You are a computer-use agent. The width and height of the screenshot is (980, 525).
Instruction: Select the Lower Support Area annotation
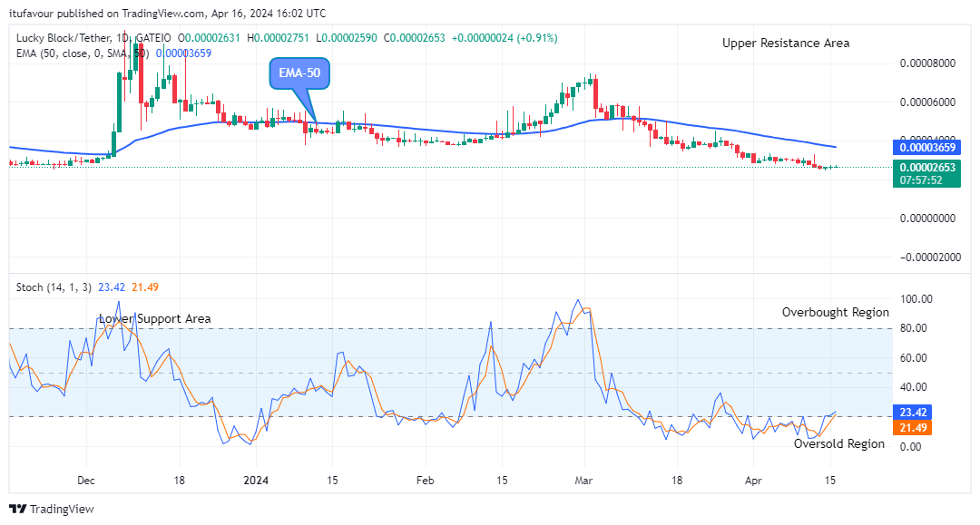(x=155, y=319)
